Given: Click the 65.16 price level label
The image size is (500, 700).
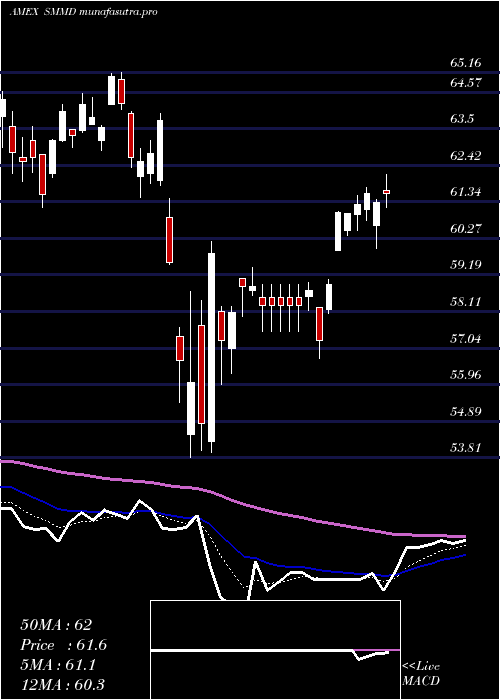Looking at the screenshot, I should point(466,62).
